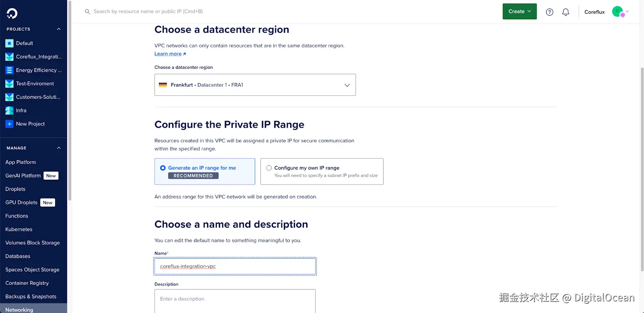
Task: Open Kubernetes in the sidebar
Action: pyautogui.click(x=19, y=229)
